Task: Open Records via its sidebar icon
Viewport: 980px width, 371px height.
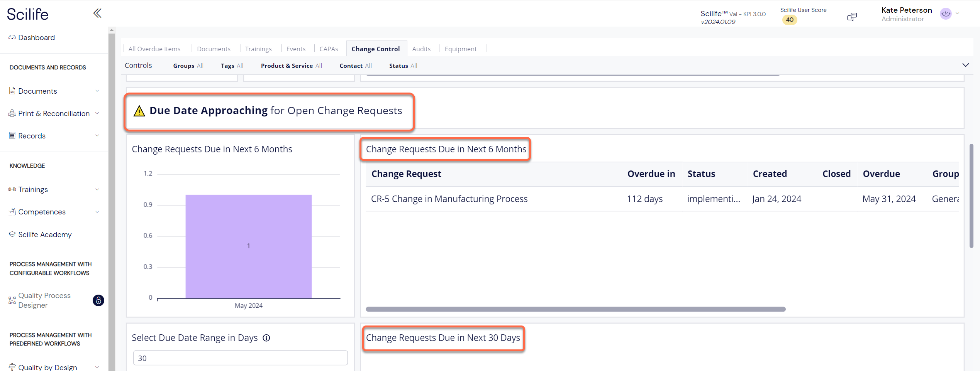Action: coord(12,135)
